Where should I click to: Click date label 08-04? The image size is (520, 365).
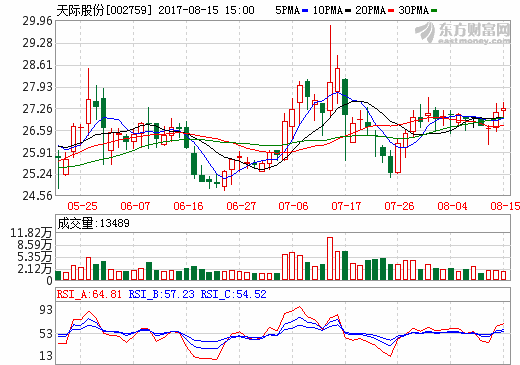point(452,206)
